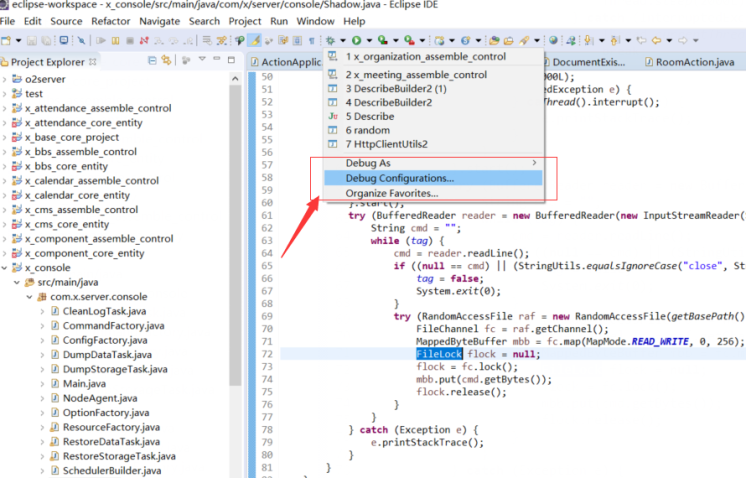Click the Run External Tools icon

point(409,41)
